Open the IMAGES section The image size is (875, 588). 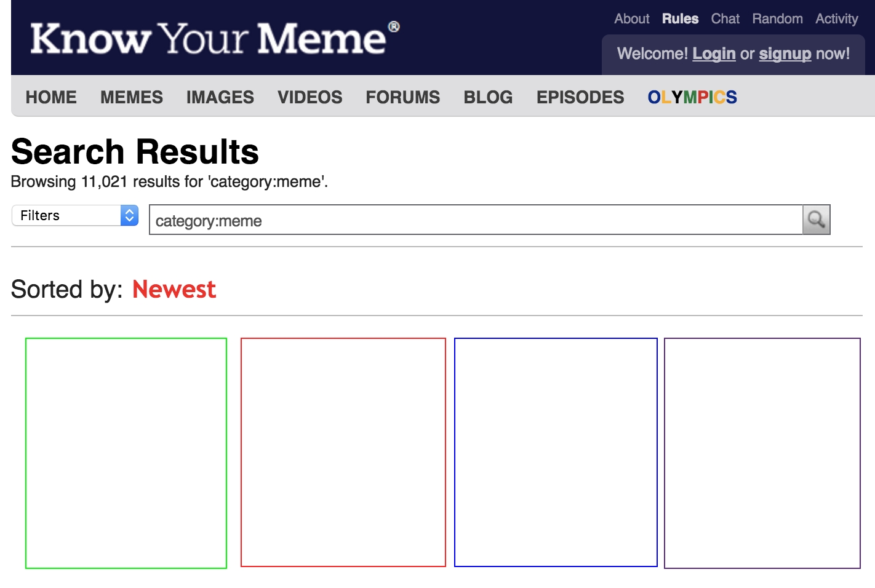pos(220,97)
